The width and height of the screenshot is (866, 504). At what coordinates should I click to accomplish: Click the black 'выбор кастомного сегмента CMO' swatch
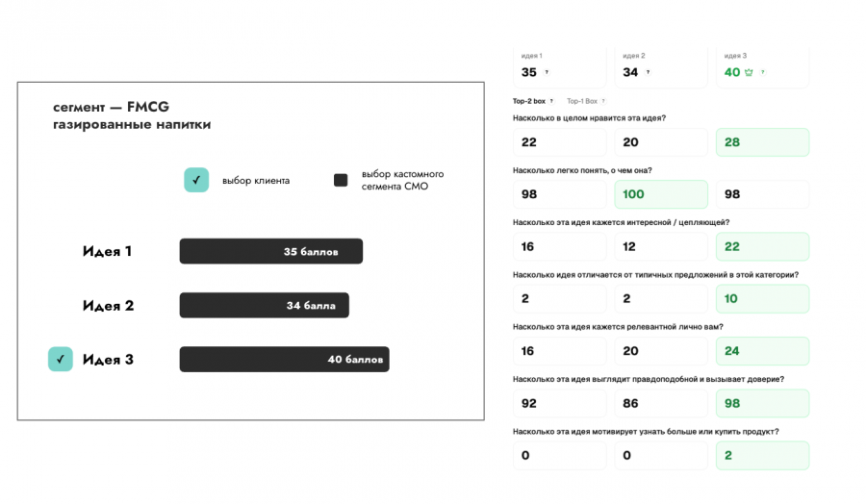340,180
